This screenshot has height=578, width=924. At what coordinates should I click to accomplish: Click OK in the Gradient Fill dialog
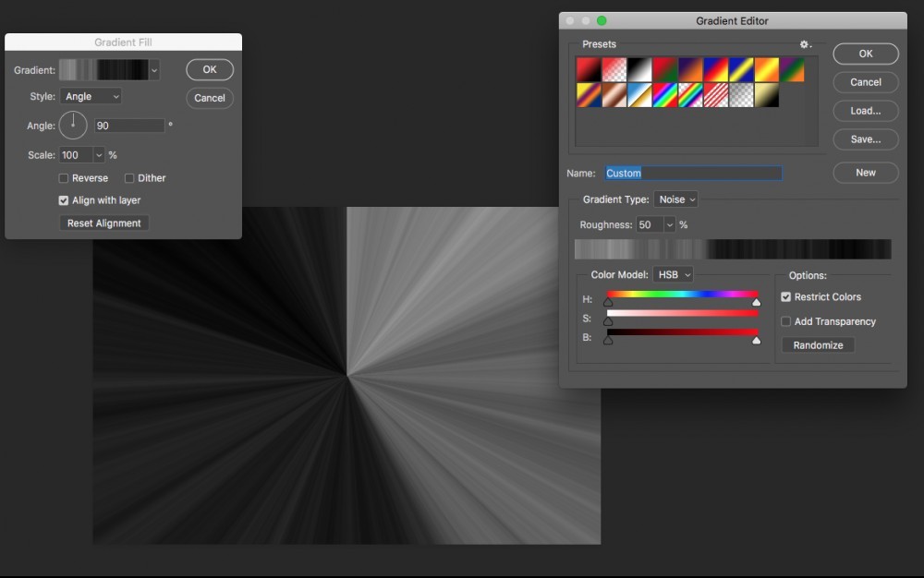pyautogui.click(x=210, y=69)
